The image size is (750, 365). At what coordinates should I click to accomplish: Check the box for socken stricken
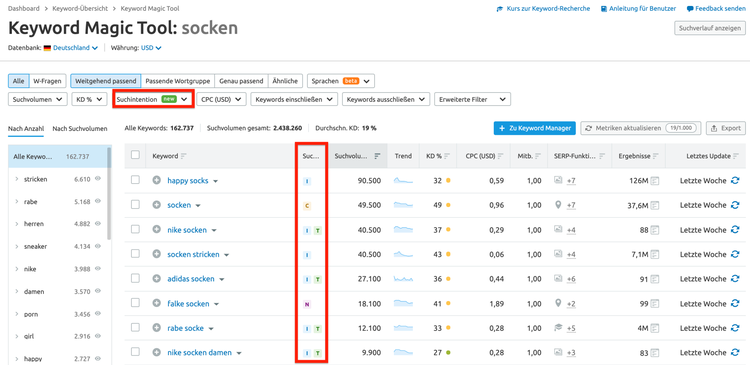pyautogui.click(x=135, y=254)
